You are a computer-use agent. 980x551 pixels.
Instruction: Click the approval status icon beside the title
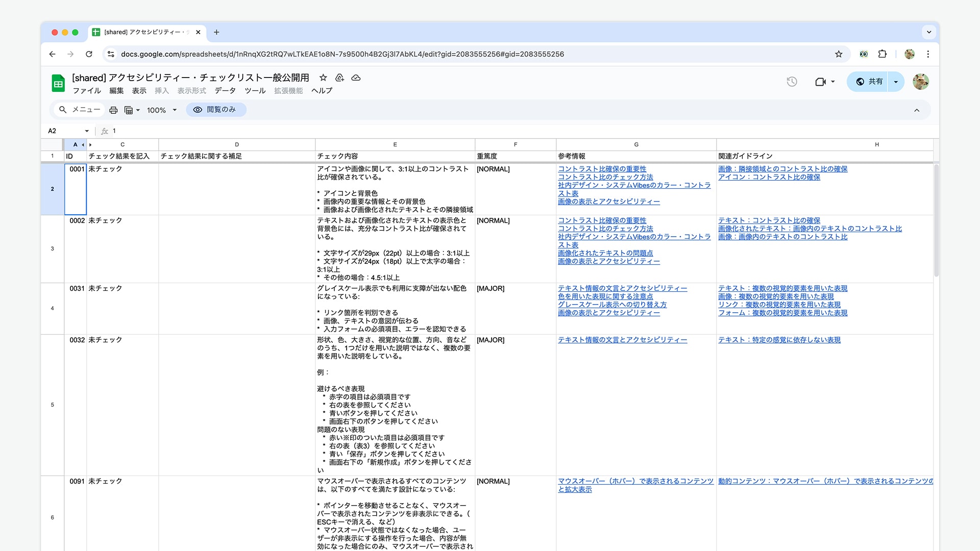(x=339, y=78)
